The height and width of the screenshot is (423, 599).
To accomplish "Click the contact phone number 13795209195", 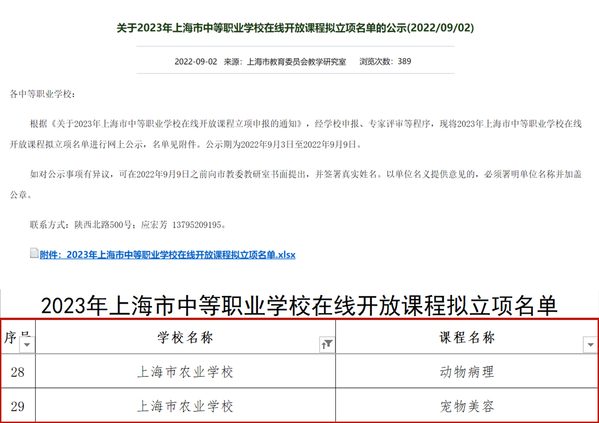I will (196, 225).
